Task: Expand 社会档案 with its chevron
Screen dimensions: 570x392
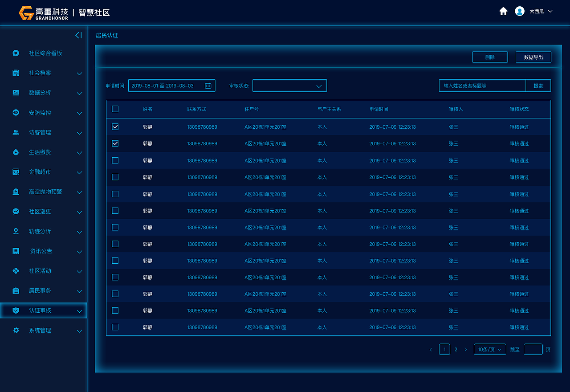Action: [x=79, y=73]
